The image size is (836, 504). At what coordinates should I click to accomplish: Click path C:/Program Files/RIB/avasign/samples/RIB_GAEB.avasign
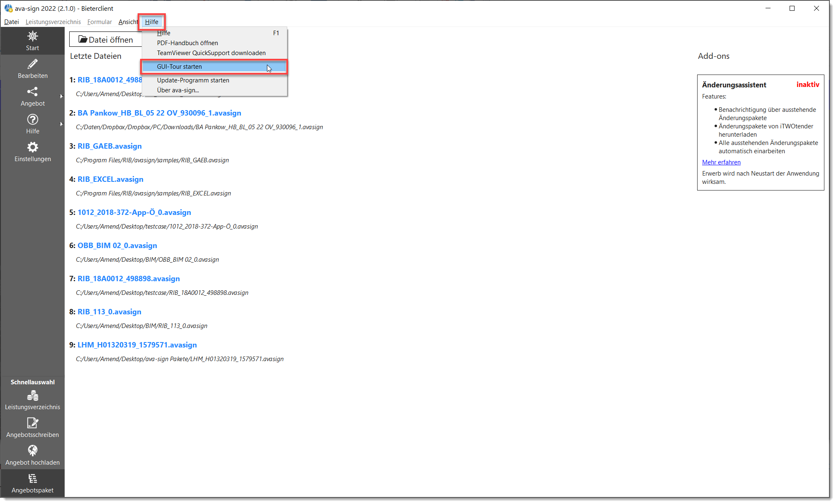152,160
